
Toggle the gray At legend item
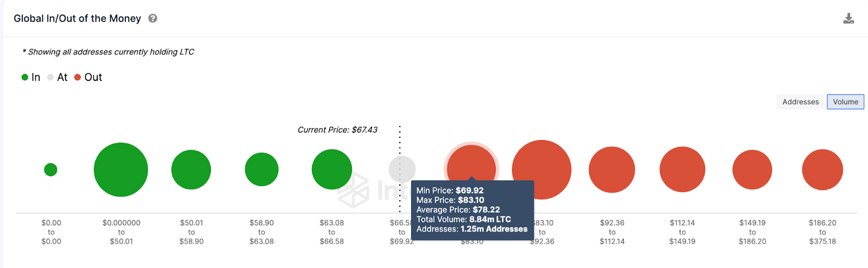pyautogui.click(x=58, y=77)
